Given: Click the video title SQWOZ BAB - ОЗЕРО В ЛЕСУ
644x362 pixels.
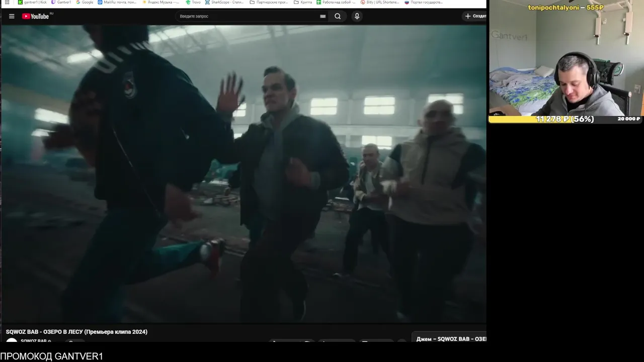Looking at the screenshot, I should (76, 332).
